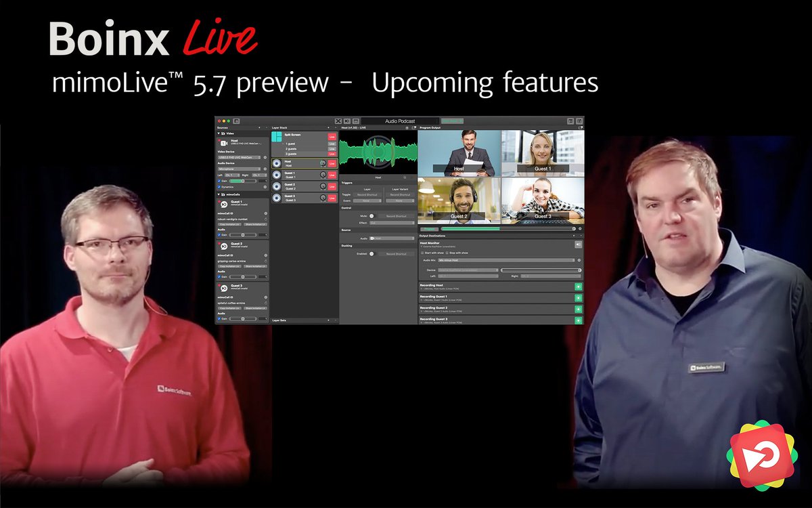Open Video Device settings gear

pos(265,157)
